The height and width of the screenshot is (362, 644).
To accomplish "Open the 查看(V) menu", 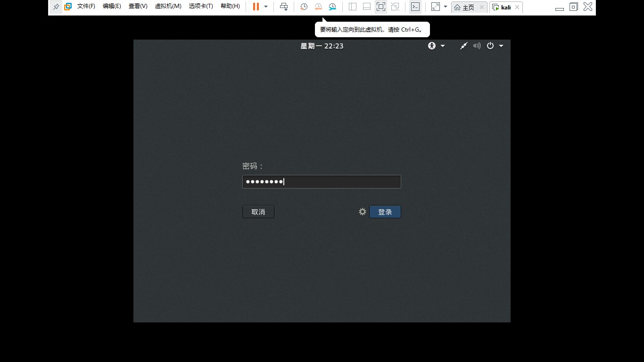I will (138, 7).
